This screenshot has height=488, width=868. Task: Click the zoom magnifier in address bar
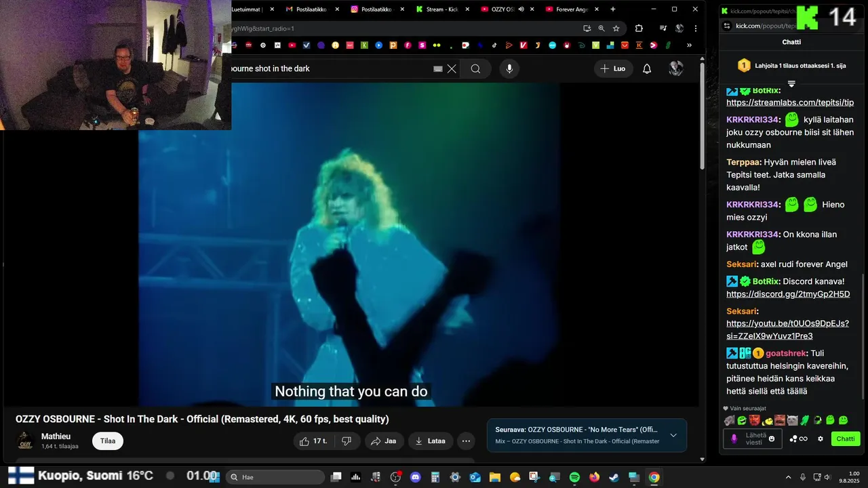601,28
